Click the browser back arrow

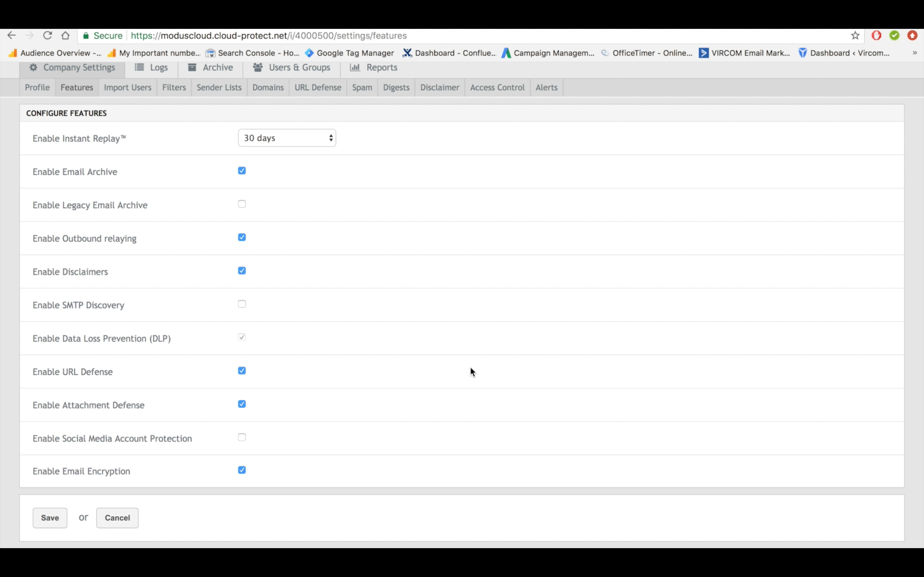click(12, 36)
